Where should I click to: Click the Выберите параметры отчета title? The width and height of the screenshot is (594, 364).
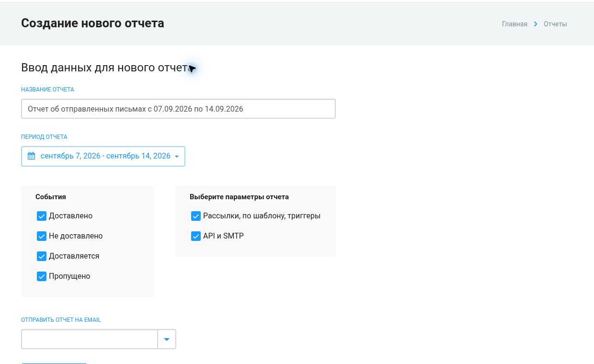[239, 197]
